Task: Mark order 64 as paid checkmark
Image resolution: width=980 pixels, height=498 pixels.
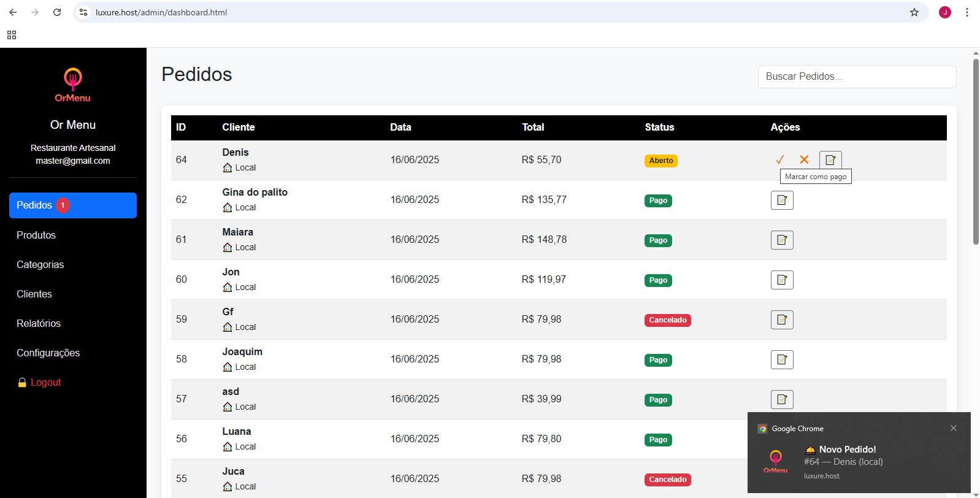Action: click(x=779, y=160)
